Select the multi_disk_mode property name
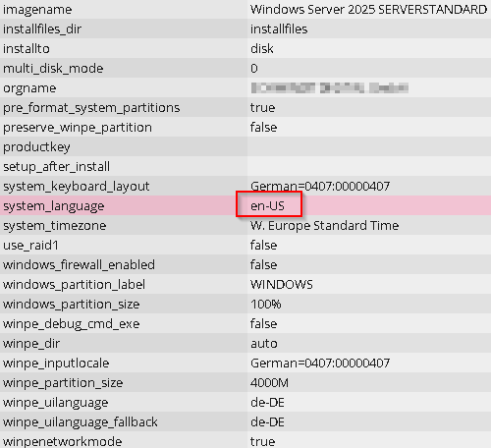This screenshot has width=491, height=448. (53, 69)
